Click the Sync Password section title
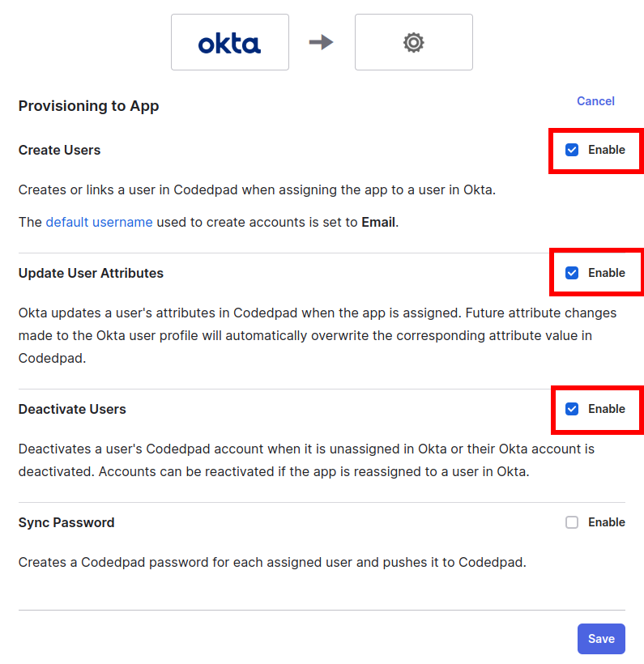Viewport: 644px width, 664px height. point(66,522)
